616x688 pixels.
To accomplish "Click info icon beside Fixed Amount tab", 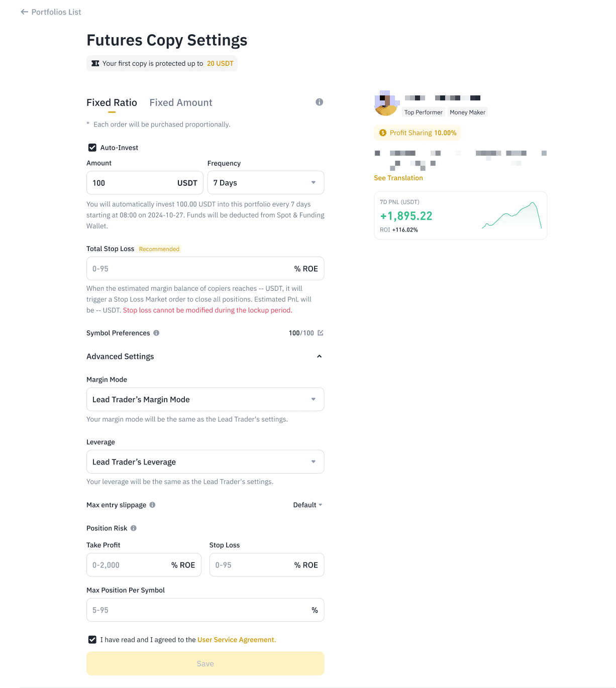I will (x=319, y=102).
